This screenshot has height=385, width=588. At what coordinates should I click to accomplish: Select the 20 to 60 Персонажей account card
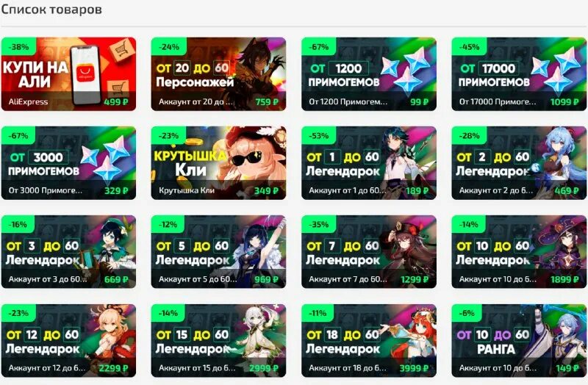pyautogui.click(x=218, y=74)
